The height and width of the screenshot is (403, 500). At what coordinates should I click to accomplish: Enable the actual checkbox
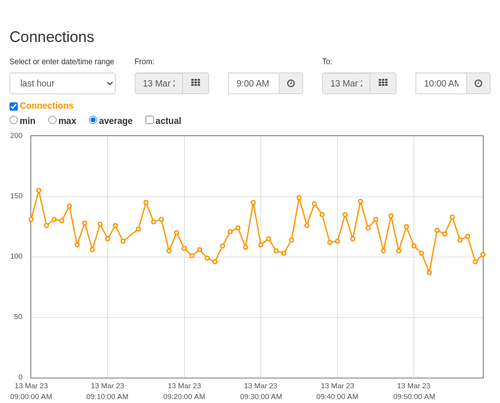[x=150, y=120]
